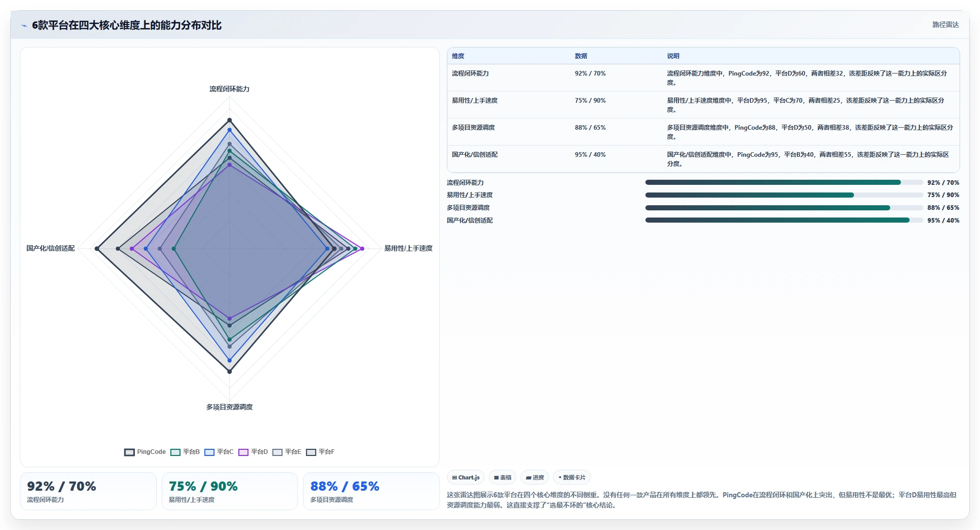Toggle the 平台B legend series
This screenshot has width=980, height=530.
click(x=185, y=452)
